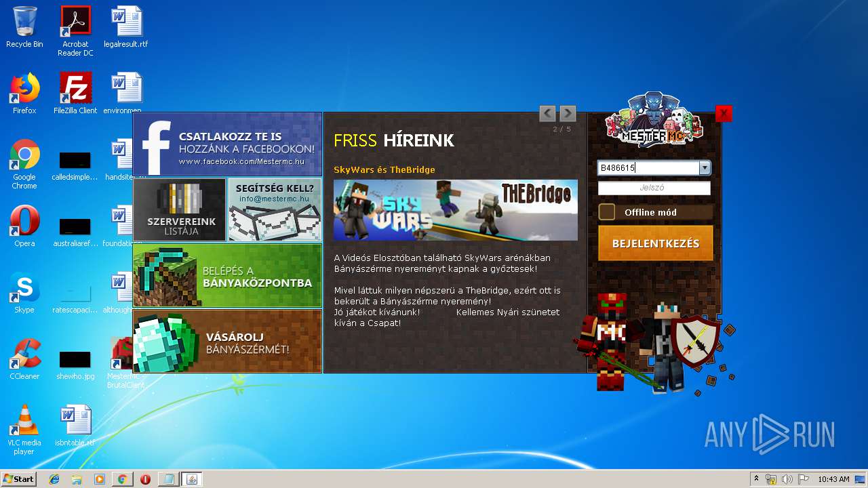The height and width of the screenshot is (488, 868).
Task: Open Belépés a Bányaközpontba tile
Action: (227, 275)
